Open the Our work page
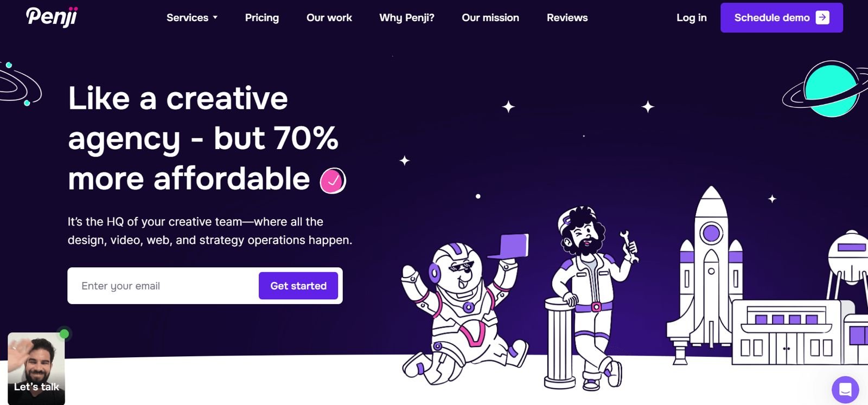This screenshot has height=405, width=868. [329, 18]
